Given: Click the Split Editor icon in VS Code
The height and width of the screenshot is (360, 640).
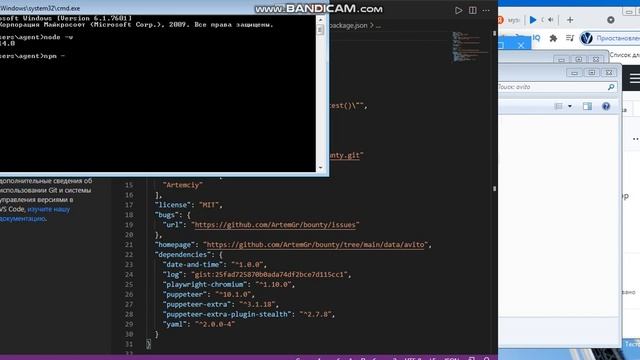Looking at the screenshot, I should [x=473, y=10].
